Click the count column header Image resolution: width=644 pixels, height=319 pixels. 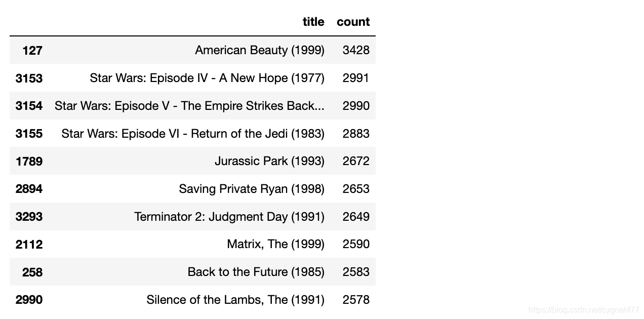coord(353,22)
